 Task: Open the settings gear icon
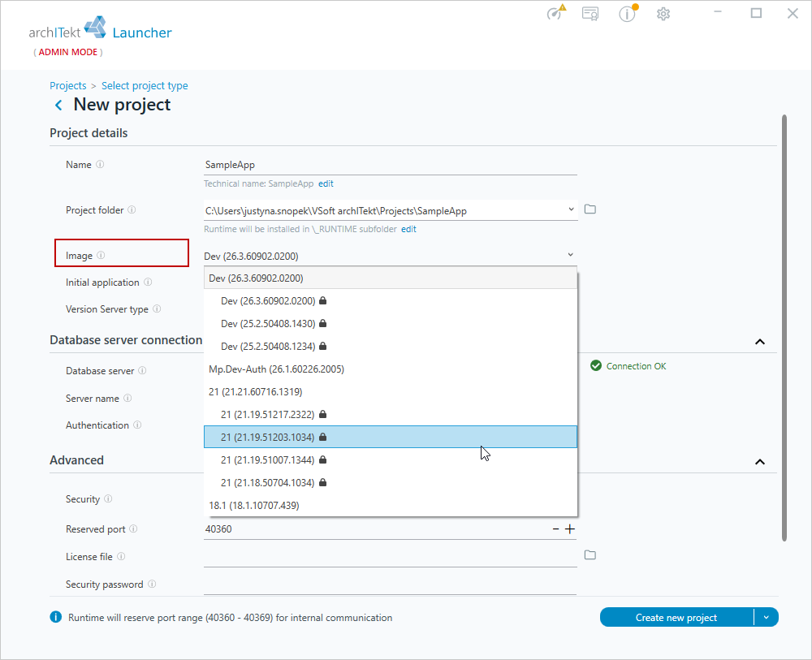pyautogui.click(x=663, y=14)
